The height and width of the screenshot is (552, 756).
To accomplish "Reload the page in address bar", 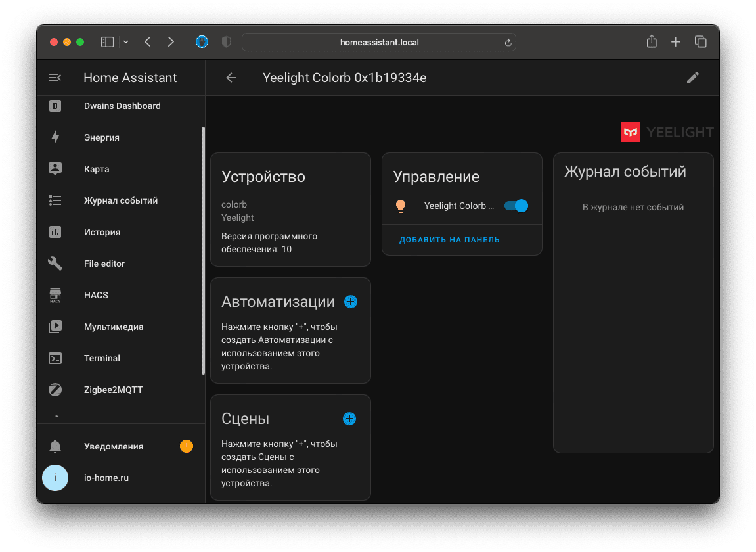I will tap(508, 43).
